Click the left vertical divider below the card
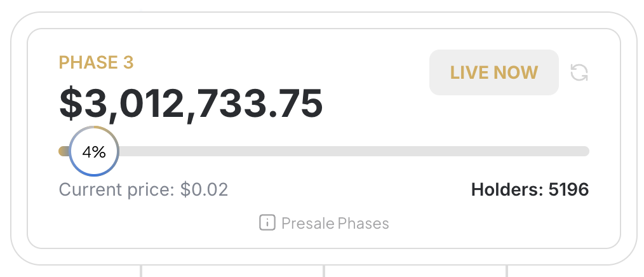This screenshot has height=277, width=644. (140, 271)
